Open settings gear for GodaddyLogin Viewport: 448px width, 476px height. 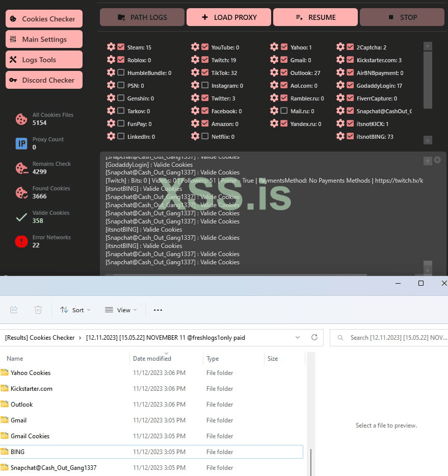pos(340,85)
